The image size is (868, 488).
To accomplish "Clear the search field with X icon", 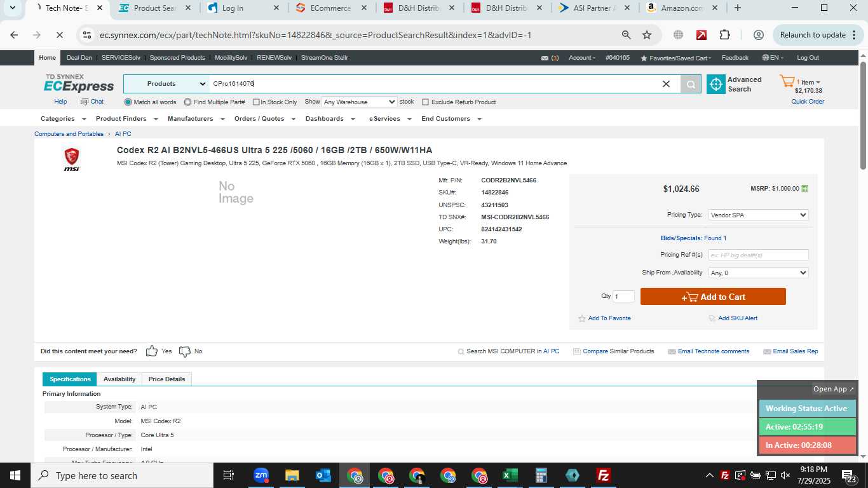I will pos(666,84).
